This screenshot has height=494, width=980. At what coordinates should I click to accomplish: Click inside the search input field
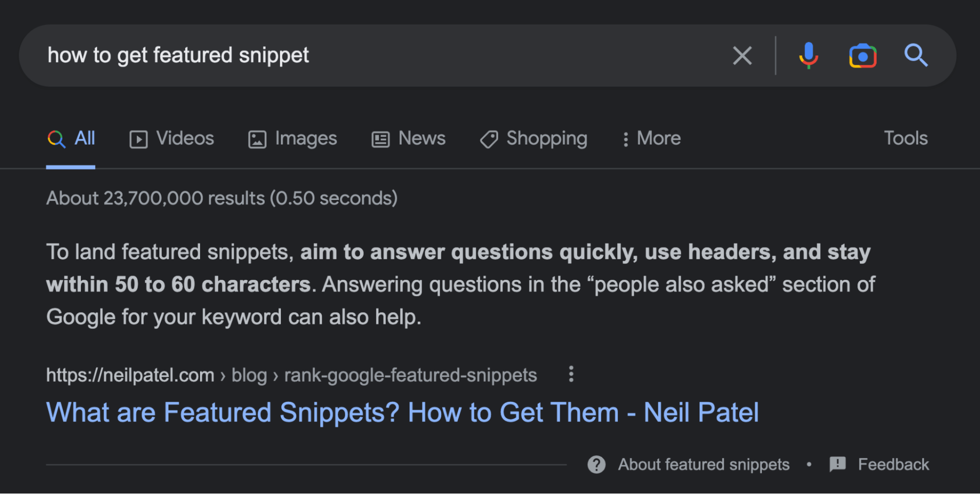343,55
